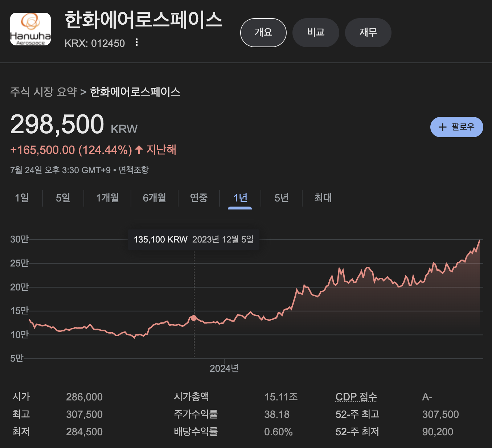Click the 52-주 최저 value 90,200

click(x=438, y=432)
